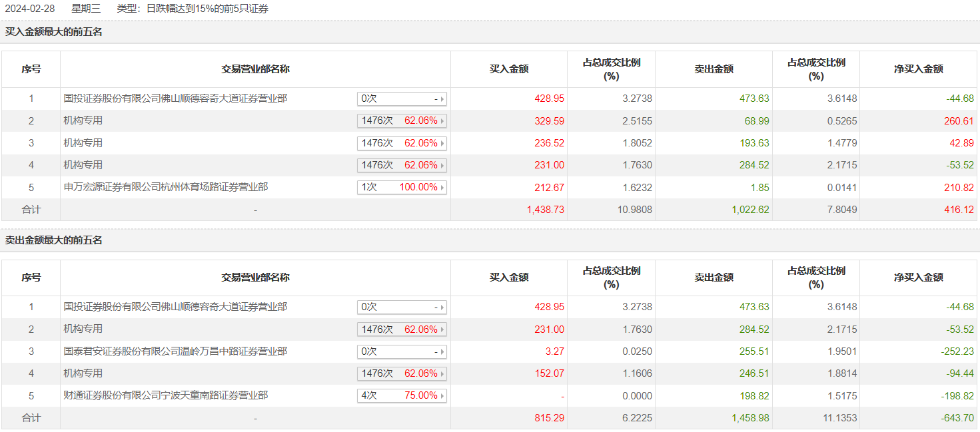
Task: Expand 0次 dropdown for 国泰君安 sell row
Action: click(x=442, y=351)
